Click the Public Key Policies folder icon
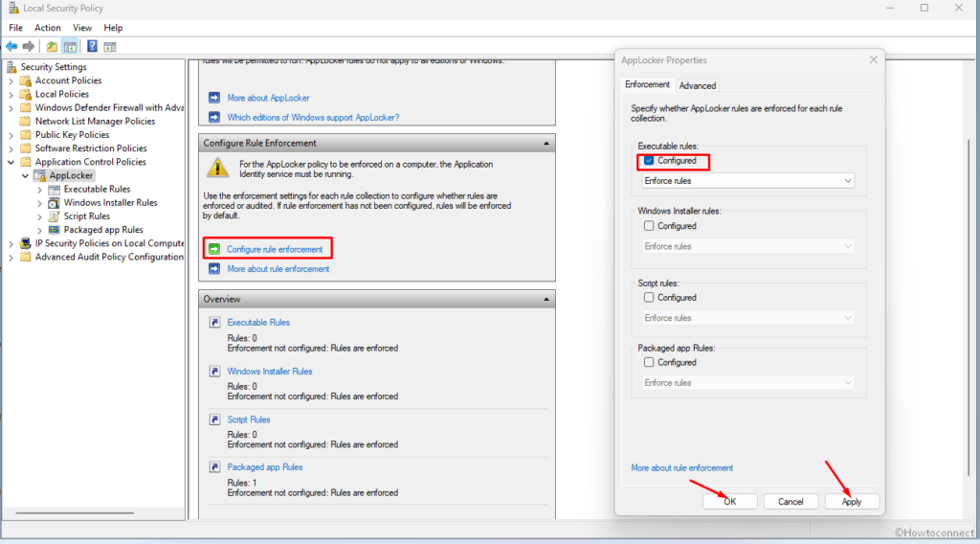The width and height of the screenshot is (980, 544). [26, 135]
